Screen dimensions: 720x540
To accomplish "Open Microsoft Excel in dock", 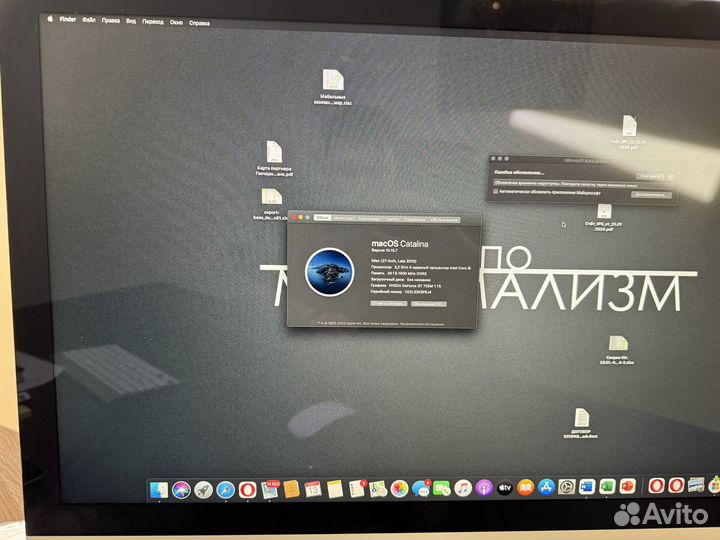I will pyautogui.click(x=607, y=486).
